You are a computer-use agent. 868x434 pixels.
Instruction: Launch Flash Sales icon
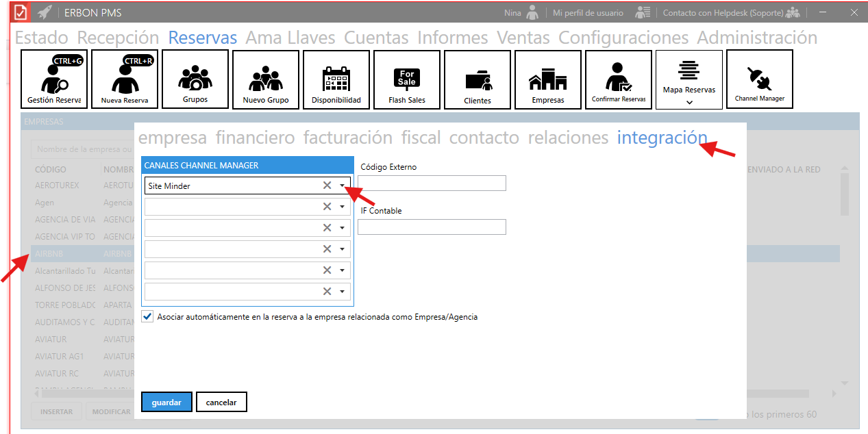click(406, 79)
